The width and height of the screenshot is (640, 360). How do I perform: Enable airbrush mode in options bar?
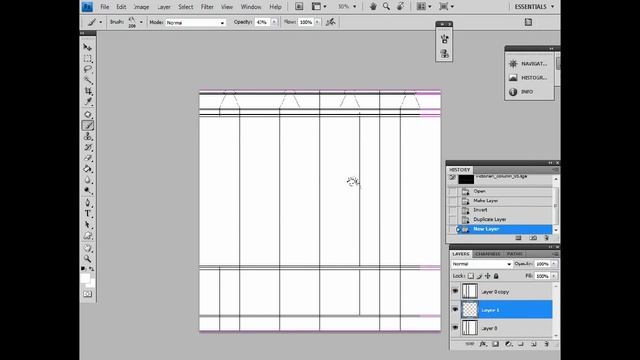(x=331, y=22)
